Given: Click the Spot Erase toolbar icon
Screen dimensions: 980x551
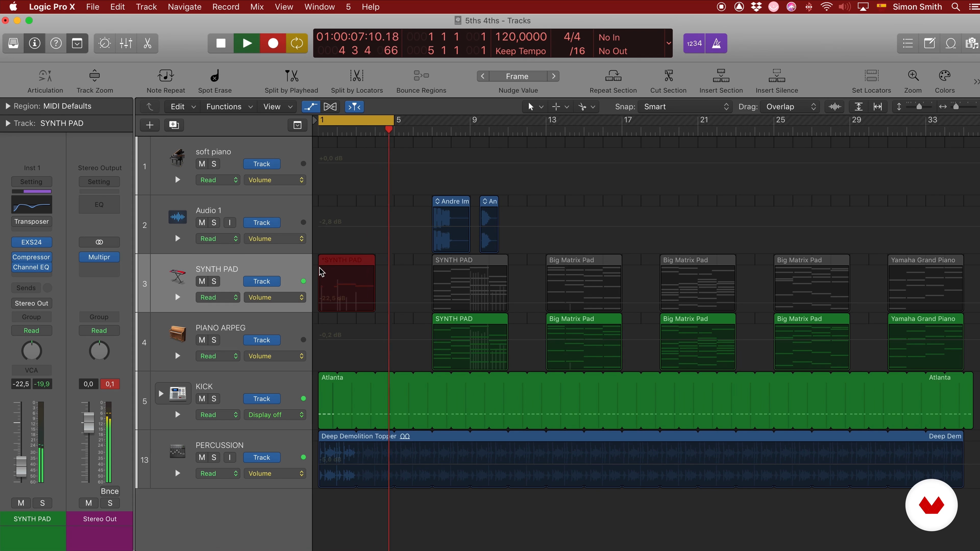Looking at the screenshot, I should pyautogui.click(x=215, y=76).
